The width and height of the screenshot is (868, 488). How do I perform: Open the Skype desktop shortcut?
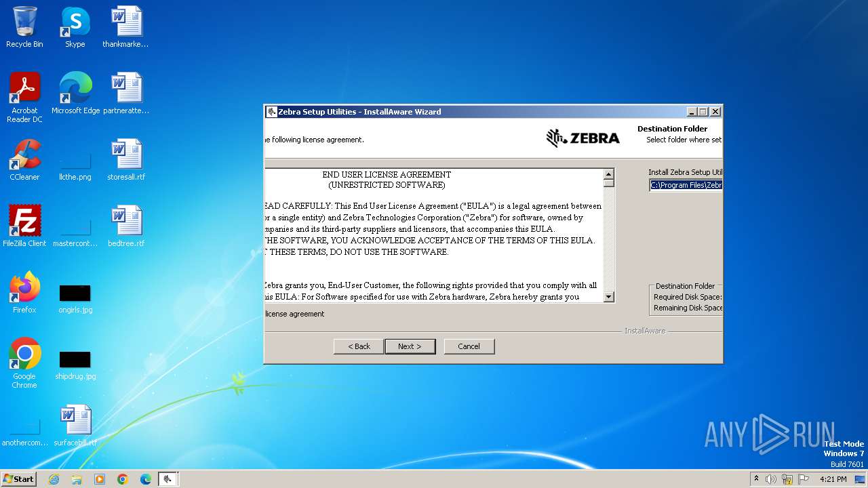coord(75,27)
